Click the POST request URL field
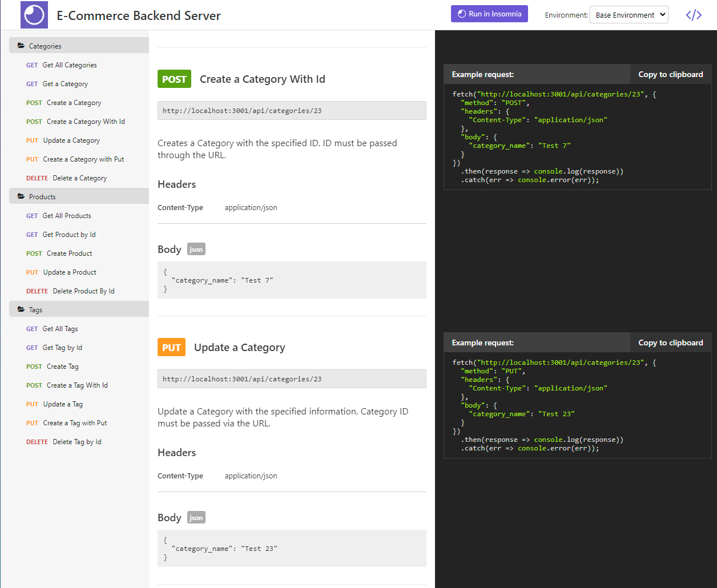 pos(292,111)
